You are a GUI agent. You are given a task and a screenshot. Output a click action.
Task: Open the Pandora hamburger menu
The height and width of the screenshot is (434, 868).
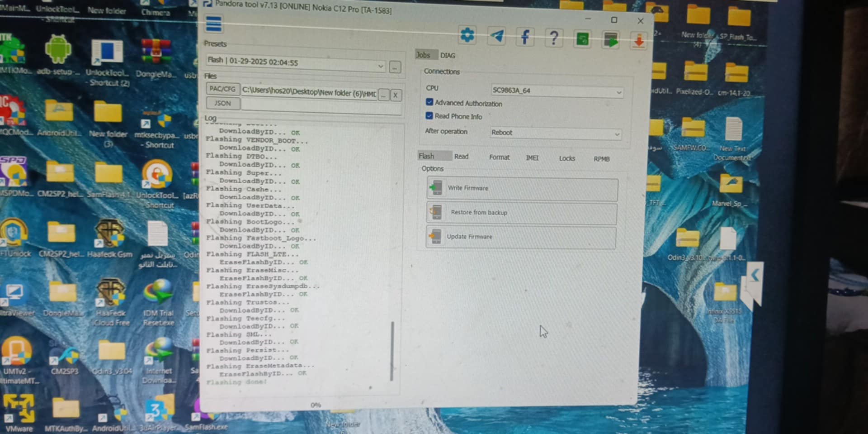point(213,24)
